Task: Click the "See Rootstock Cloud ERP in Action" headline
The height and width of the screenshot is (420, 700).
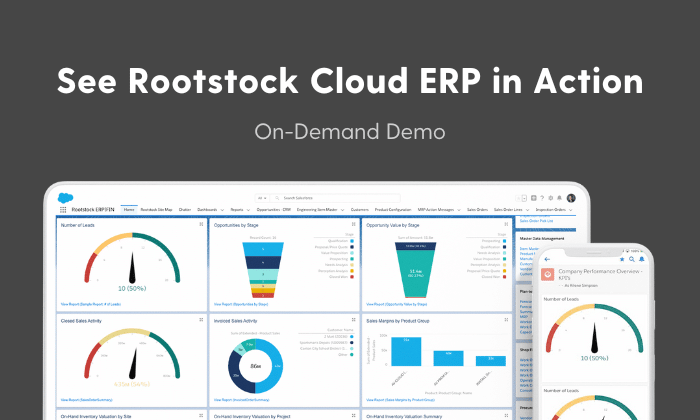Action: tap(350, 81)
